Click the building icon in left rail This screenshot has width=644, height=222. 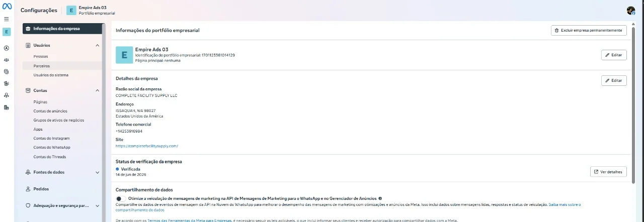(7, 107)
